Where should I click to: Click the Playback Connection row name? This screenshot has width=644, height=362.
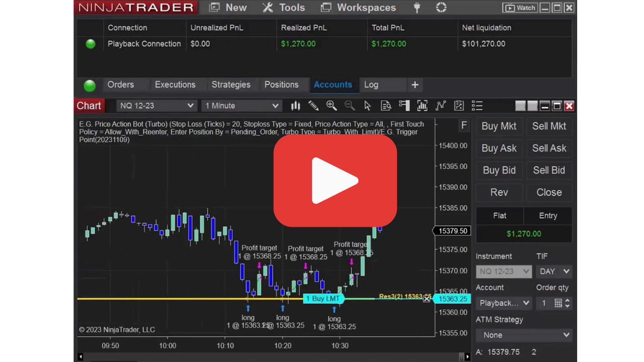click(x=144, y=44)
